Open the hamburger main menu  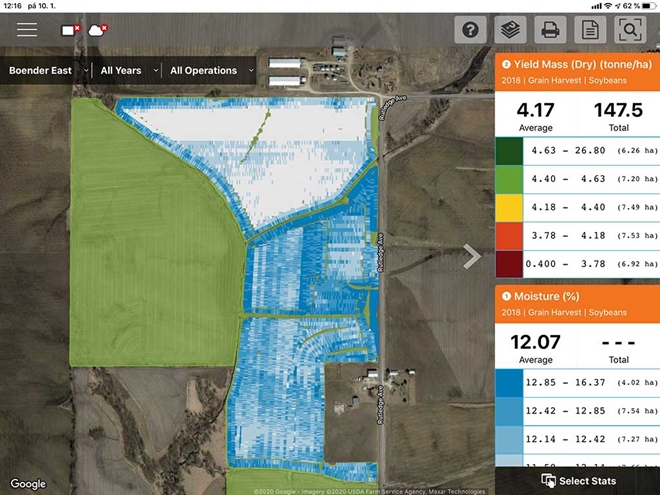point(27,30)
